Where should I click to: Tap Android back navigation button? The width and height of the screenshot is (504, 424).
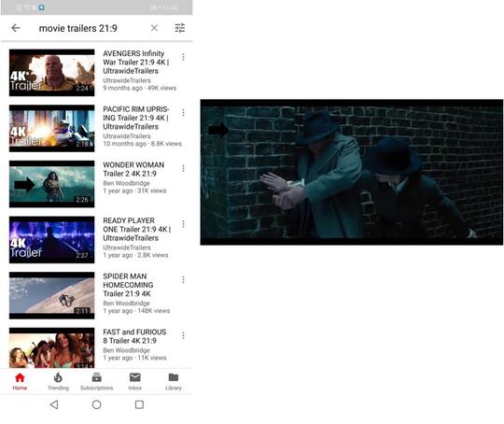point(54,404)
